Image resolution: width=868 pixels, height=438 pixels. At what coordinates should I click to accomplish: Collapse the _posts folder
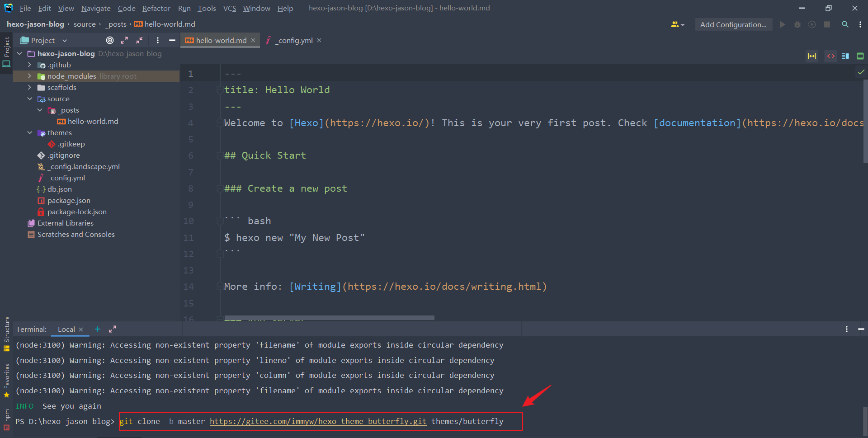[40, 110]
